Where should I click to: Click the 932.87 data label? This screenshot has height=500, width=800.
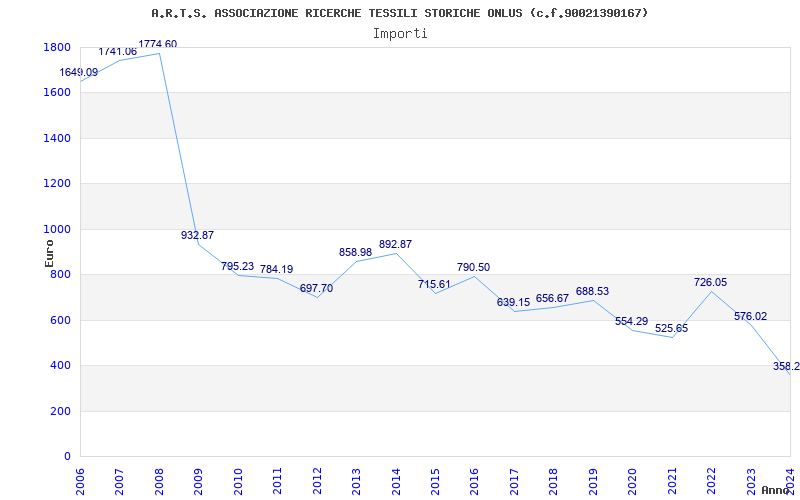tap(197, 236)
